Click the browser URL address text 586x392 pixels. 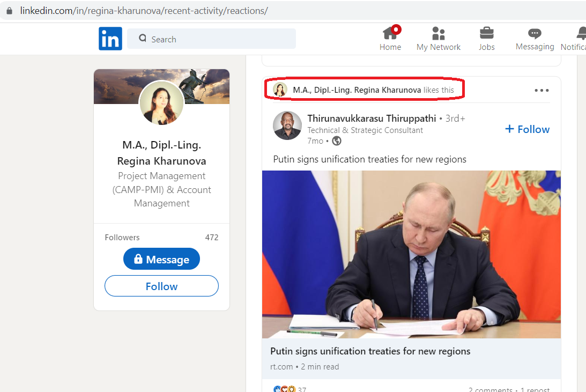pyautogui.click(x=144, y=11)
